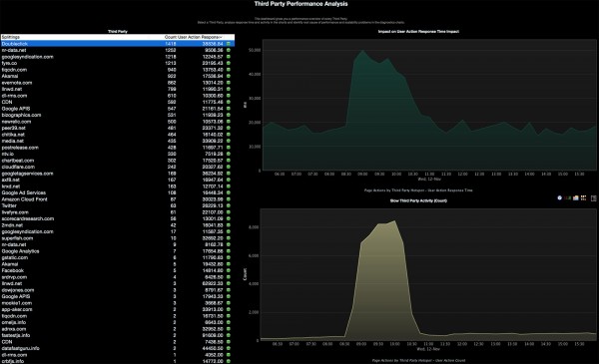Click the Impact on User Action Response Time chart
Screen dimensions: 599x364
(429, 105)
